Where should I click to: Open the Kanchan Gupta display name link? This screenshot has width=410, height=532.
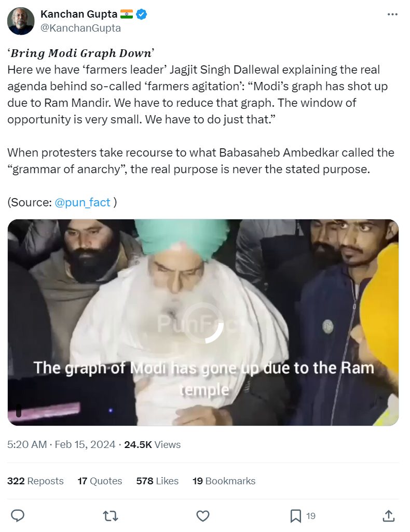coord(79,14)
